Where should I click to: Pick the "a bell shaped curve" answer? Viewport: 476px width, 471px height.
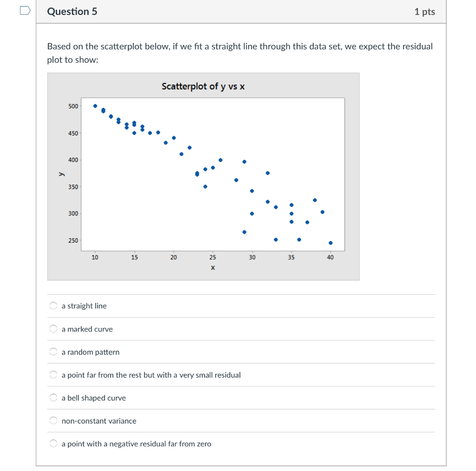pos(53,397)
